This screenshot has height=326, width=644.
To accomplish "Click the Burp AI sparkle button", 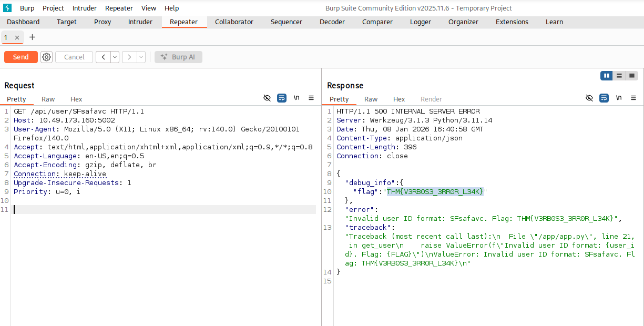I will point(178,57).
